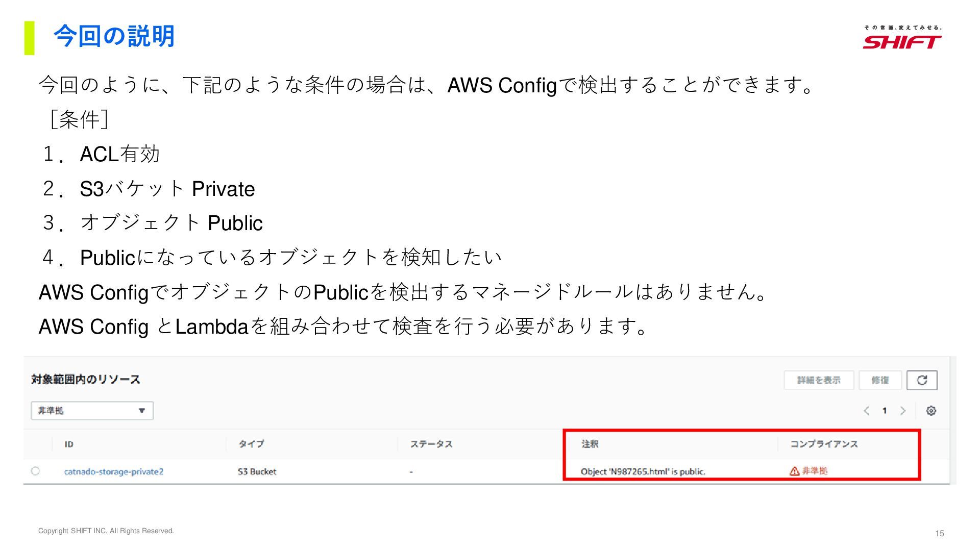Click the 注釈 column header
This screenshot has width=980, height=551.
click(x=590, y=444)
